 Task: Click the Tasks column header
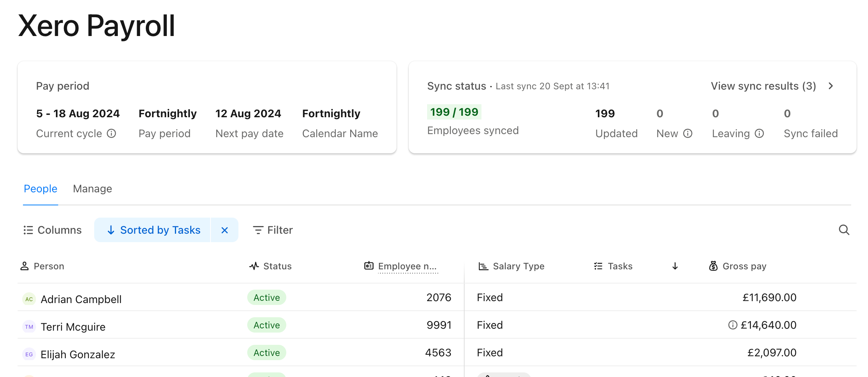pyautogui.click(x=613, y=266)
